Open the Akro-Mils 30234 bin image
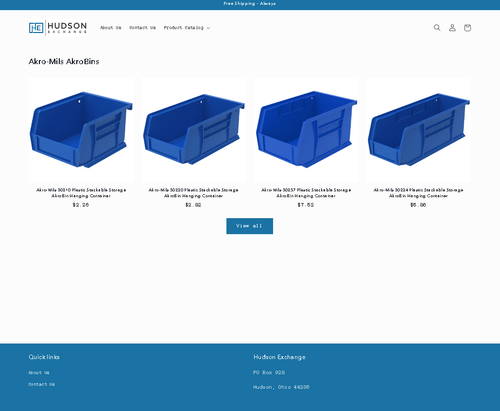Image resolution: width=500 pixels, height=411 pixels. pos(418,130)
